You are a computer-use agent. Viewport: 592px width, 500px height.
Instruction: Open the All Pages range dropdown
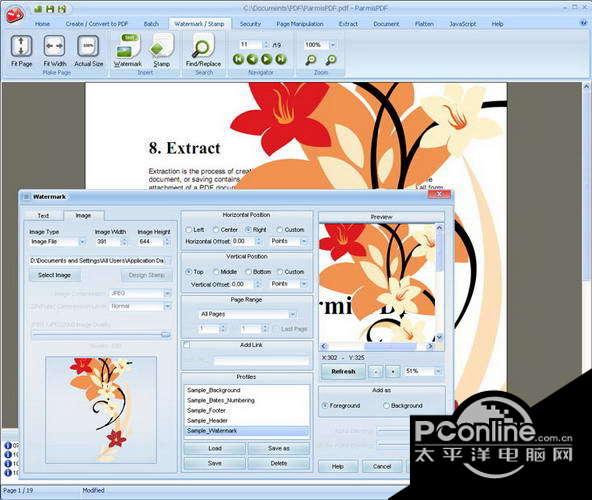[292, 314]
